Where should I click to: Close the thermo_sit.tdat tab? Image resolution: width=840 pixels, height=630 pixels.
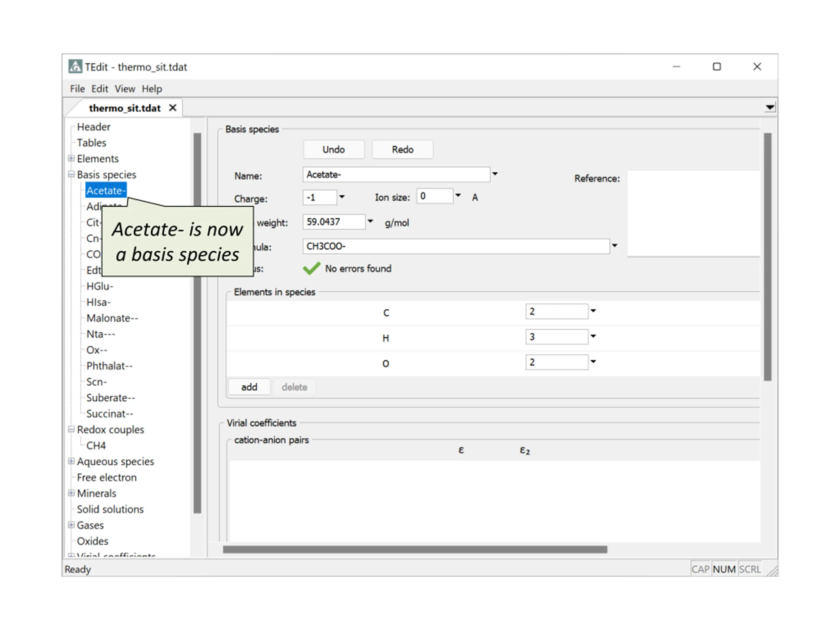(x=173, y=108)
